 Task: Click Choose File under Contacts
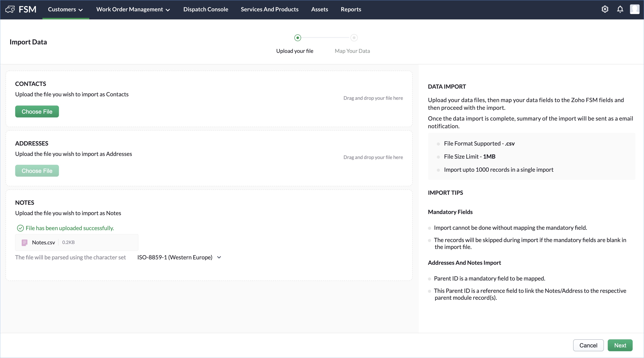click(x=37, y=111)
